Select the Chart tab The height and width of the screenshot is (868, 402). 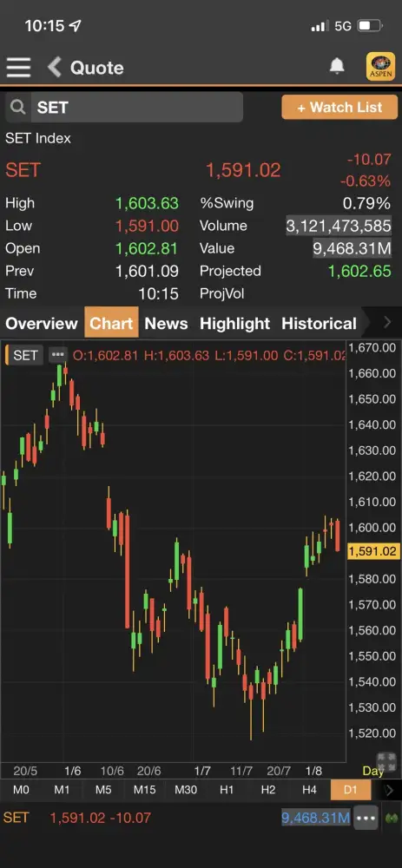pyautogui.click(x=111, y=323)
